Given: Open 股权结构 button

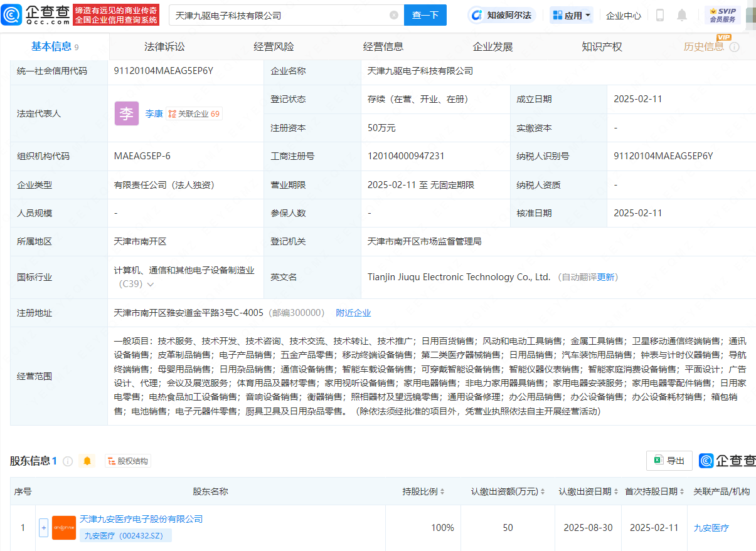Looking at the screenshot, I should pos(128,461).
